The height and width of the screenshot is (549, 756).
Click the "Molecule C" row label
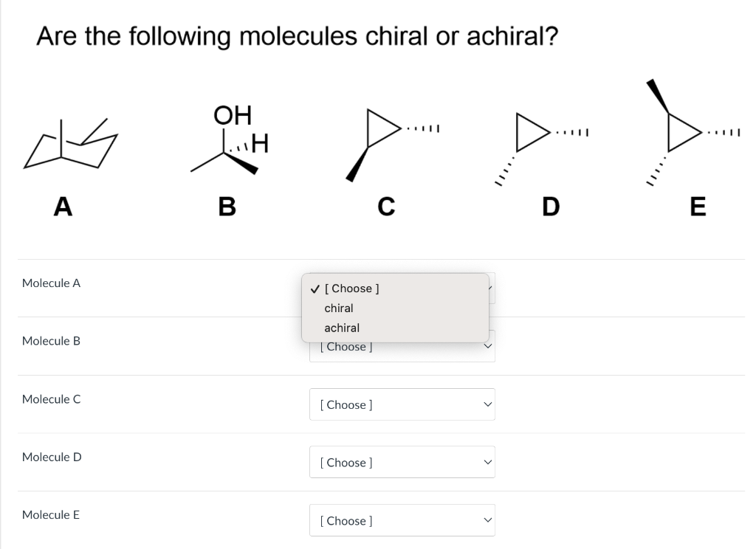pos(51,399)
